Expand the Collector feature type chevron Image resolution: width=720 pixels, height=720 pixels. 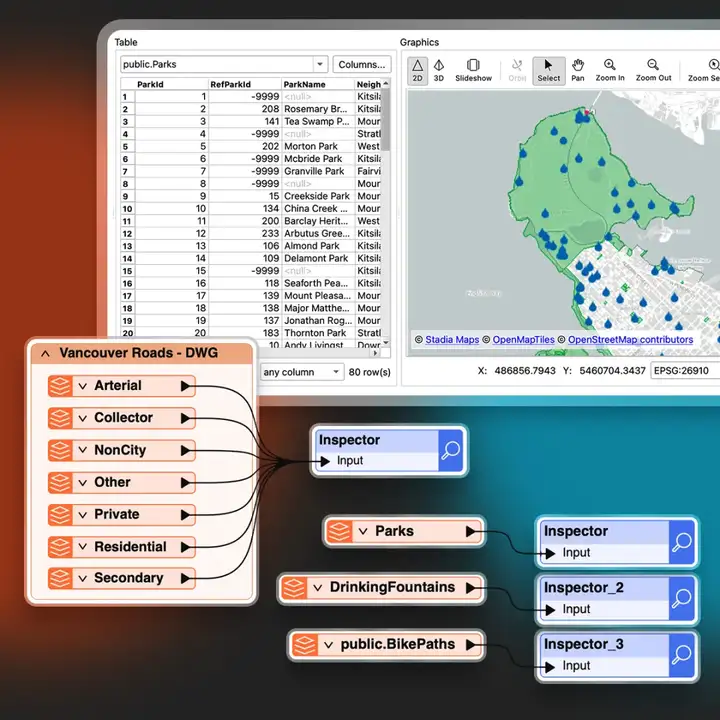(x=83, y=418)
